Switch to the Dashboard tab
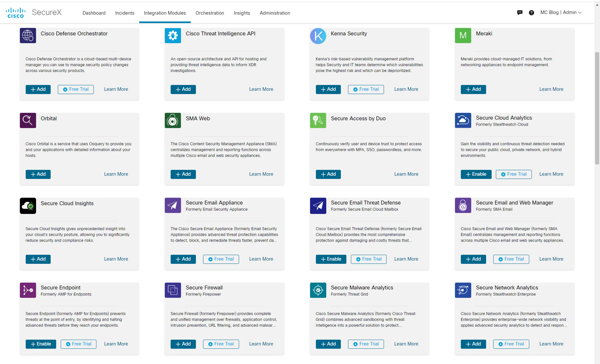Image resolution: width=600 pixels, height=364 pixels. click(x=94, y=13)
